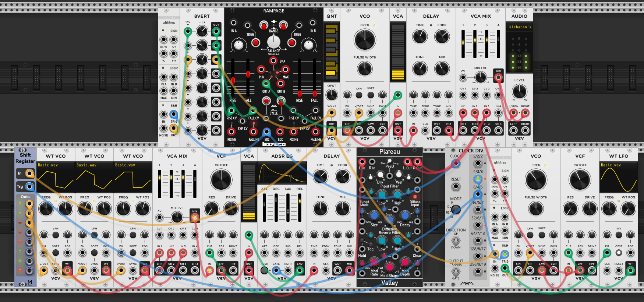The width and height of the screenshot is (644, 302).
Task: Click channel 1 fader on top-rack VCA MIX
Action: point(463,44)
